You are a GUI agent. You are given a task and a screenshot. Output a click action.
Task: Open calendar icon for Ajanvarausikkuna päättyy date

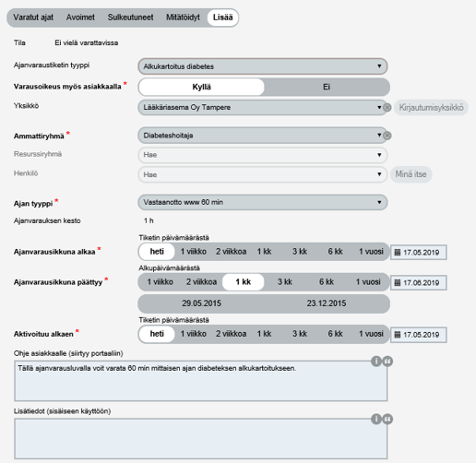pos(398,282)
